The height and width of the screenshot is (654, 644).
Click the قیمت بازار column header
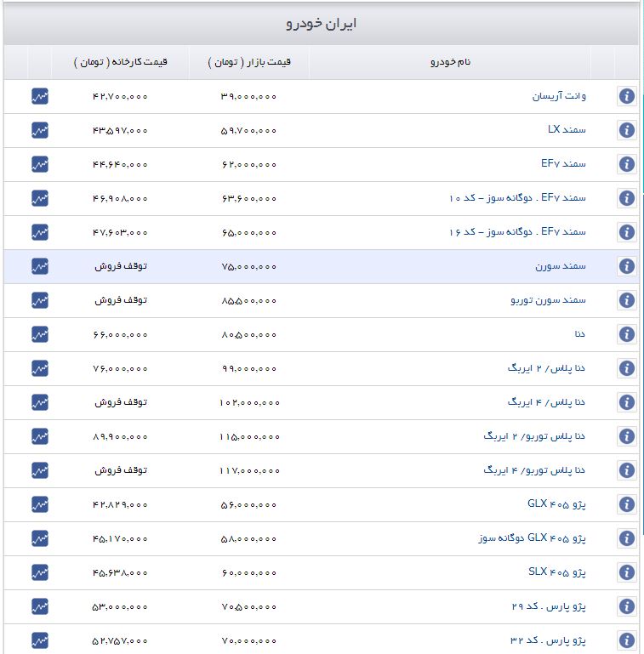pos(249,62)
